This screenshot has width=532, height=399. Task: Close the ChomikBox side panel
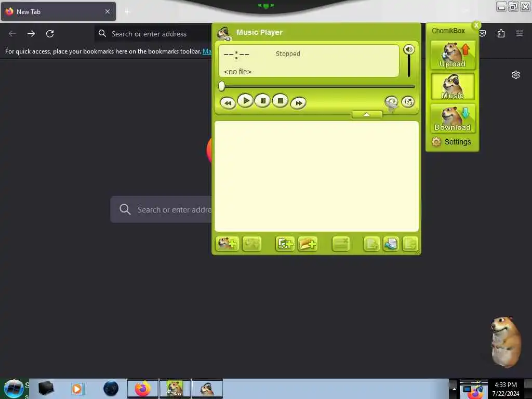tap(476, 25)
